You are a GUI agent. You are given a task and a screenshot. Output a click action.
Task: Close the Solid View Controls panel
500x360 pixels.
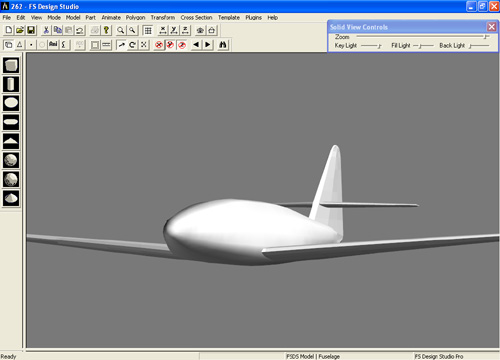(491, 27)
